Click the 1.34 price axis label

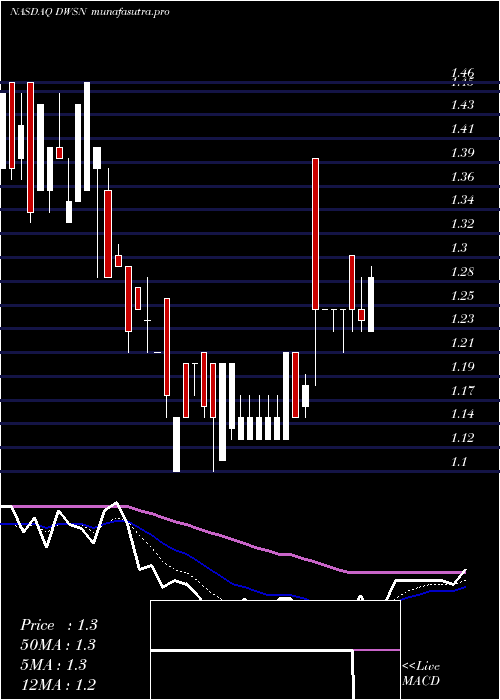pos(462,200)
